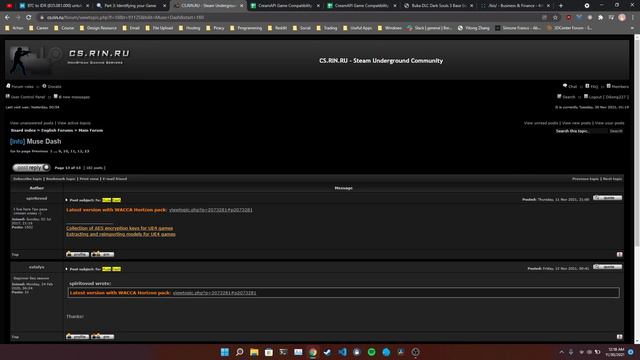640x360 pixels.
Task: Jump to top icon in the Thanks post
Action: tap(619, 337)
